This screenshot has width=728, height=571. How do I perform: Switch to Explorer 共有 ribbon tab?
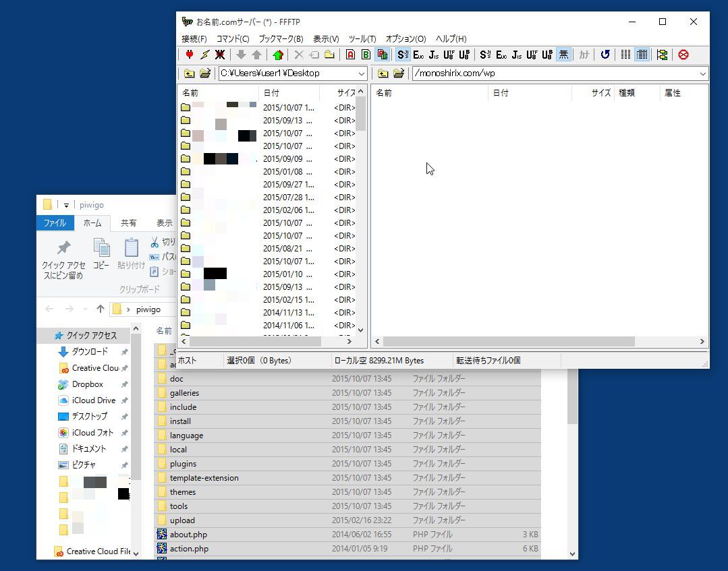(x=129, y=223)
